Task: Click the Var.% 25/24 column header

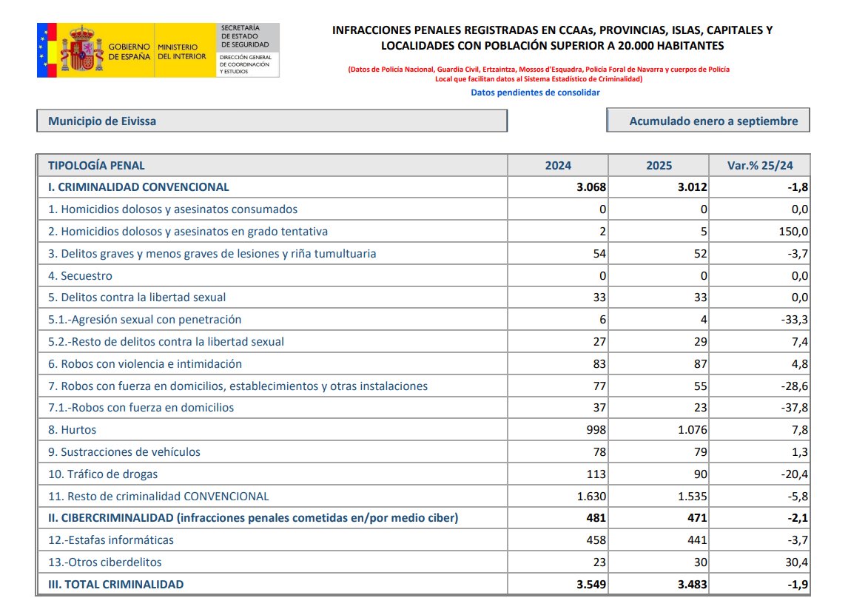Action: (x=758, y=166)
